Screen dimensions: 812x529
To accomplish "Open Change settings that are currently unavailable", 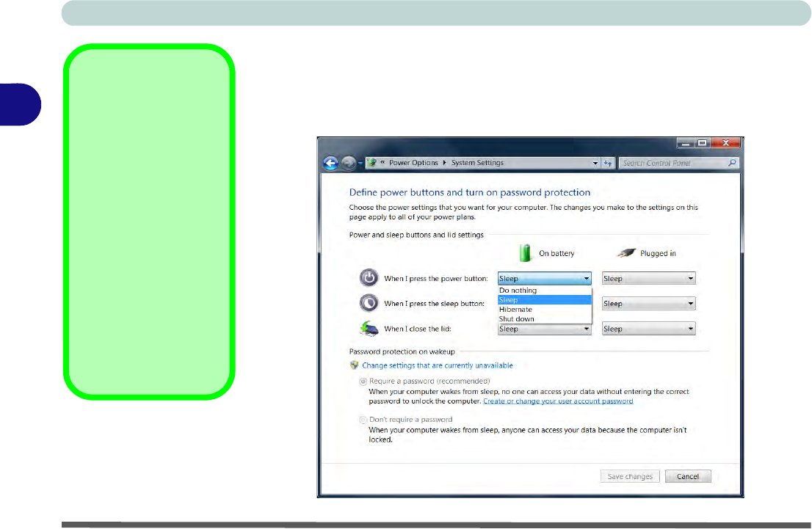I will click(437, 365).
